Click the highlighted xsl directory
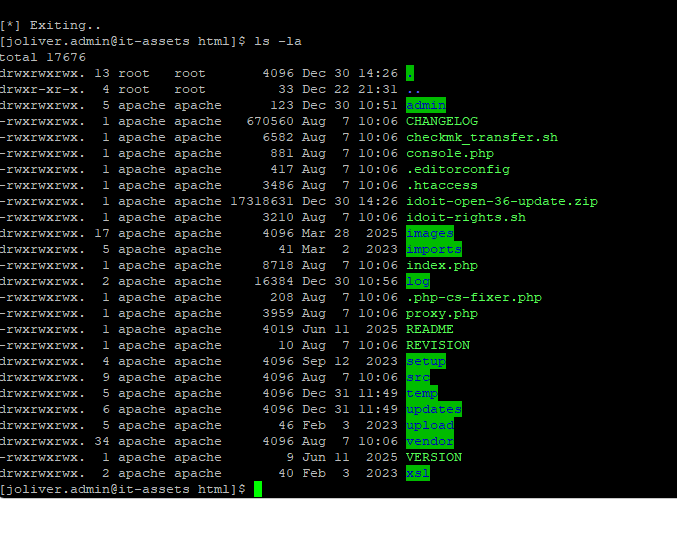677x538 pixels. (x=418, y=473)
